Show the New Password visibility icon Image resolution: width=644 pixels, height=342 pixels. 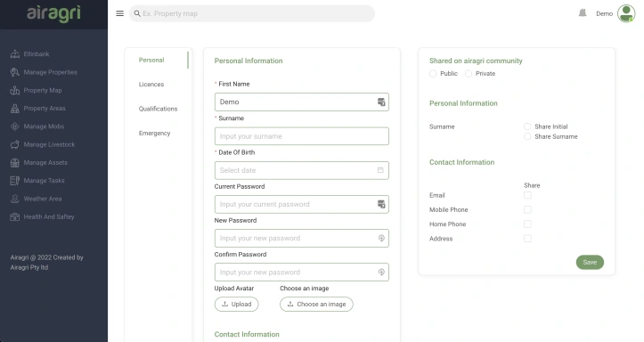click(x=381, y=238)
